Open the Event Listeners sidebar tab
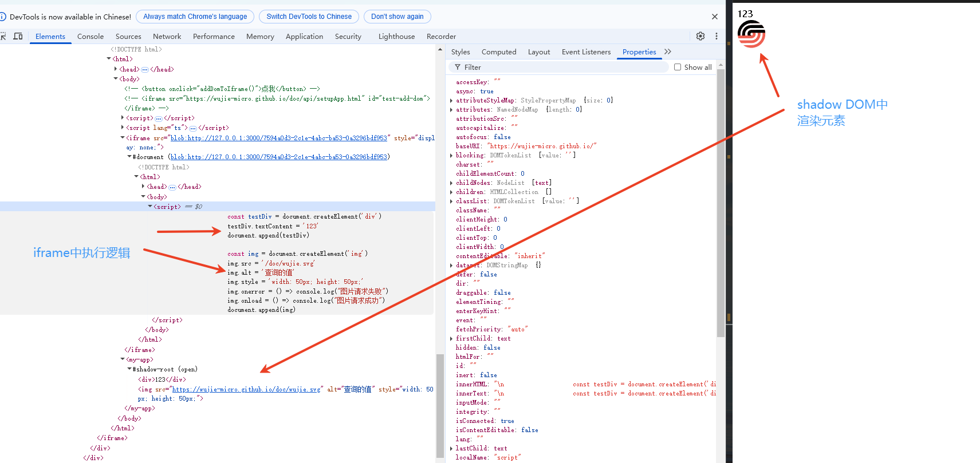The width and height of the screenshot is (980, 463). pos(586,52)
